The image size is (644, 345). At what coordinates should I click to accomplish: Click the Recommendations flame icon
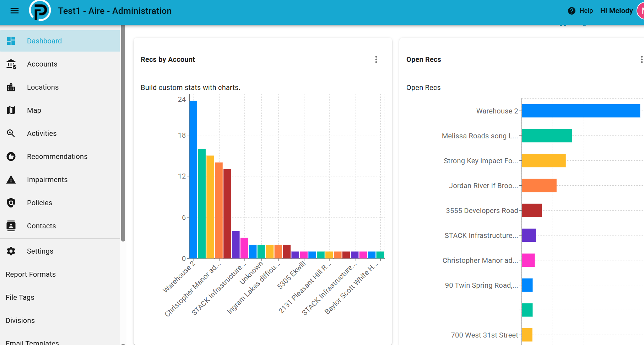(11, 156)
